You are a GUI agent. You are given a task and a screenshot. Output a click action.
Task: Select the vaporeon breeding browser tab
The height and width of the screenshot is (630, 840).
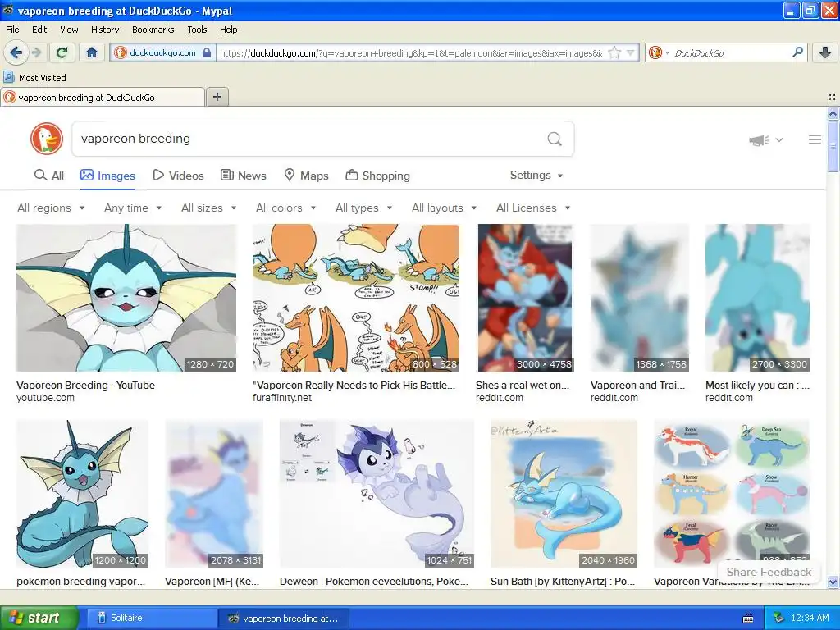tap(103, 98)
